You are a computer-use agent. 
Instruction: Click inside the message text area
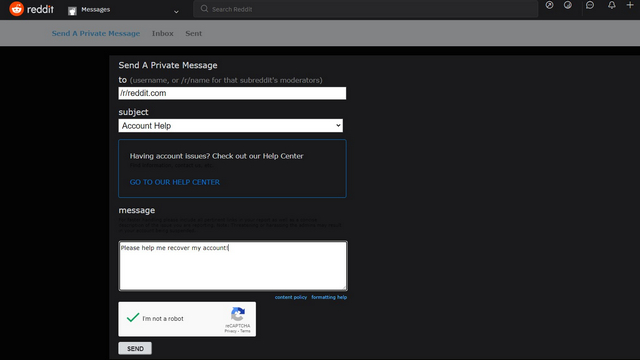point(233,266)
